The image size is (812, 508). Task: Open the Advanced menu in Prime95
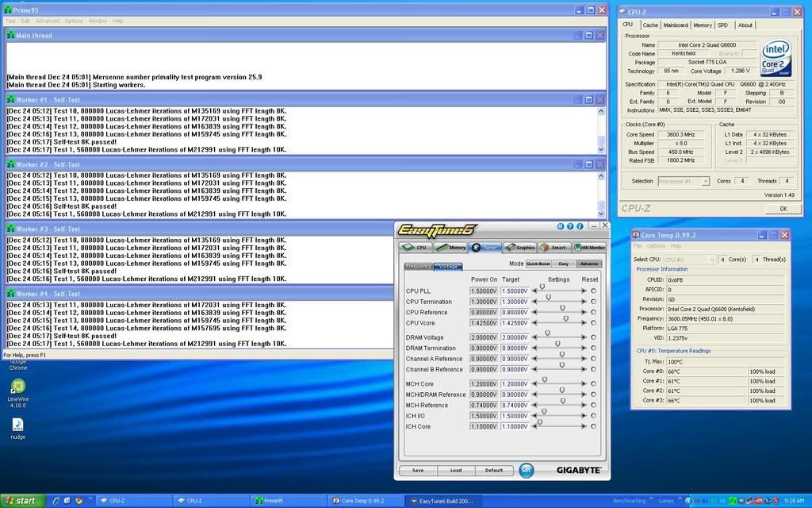47,21
